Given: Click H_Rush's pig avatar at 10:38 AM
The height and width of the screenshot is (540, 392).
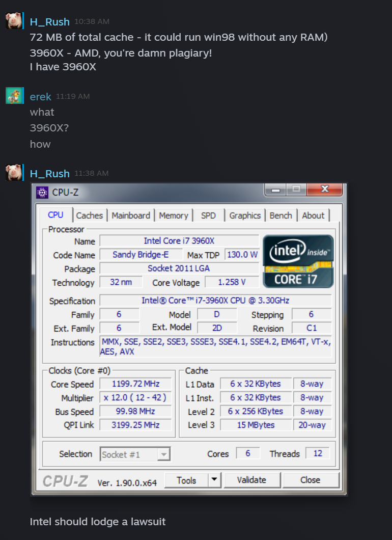Looking at the screenshot, I should coord(14,21).
